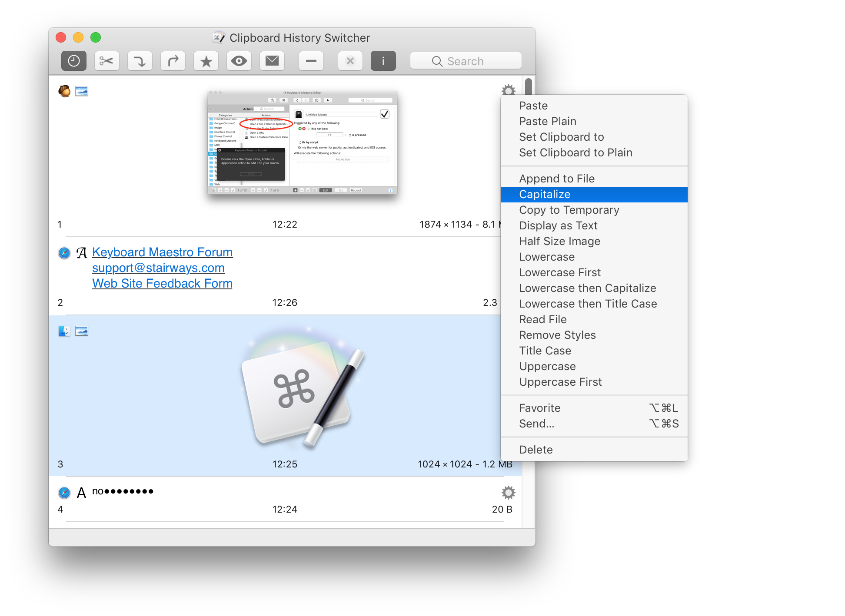
Task: Select the Keyboard Maestro Editor screenshot thumbnail
Action: pos(303,142)
